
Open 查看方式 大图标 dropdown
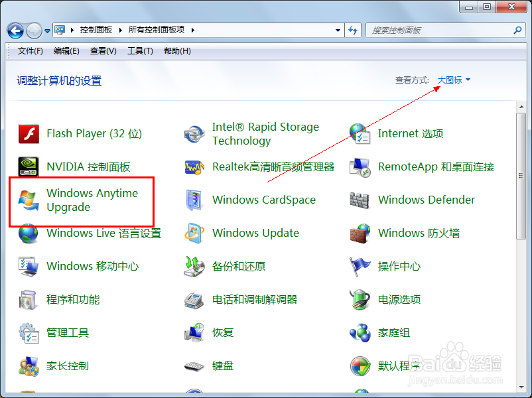click(454, 80)
